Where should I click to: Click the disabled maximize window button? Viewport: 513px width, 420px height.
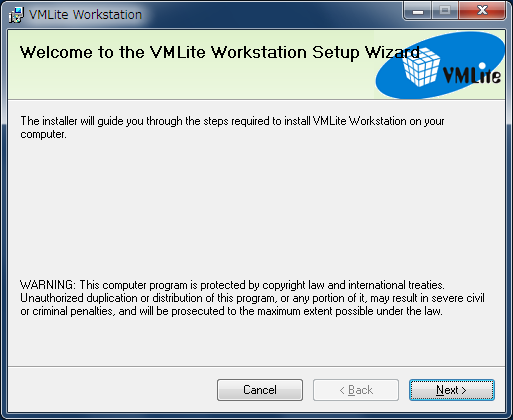[445, 11]
